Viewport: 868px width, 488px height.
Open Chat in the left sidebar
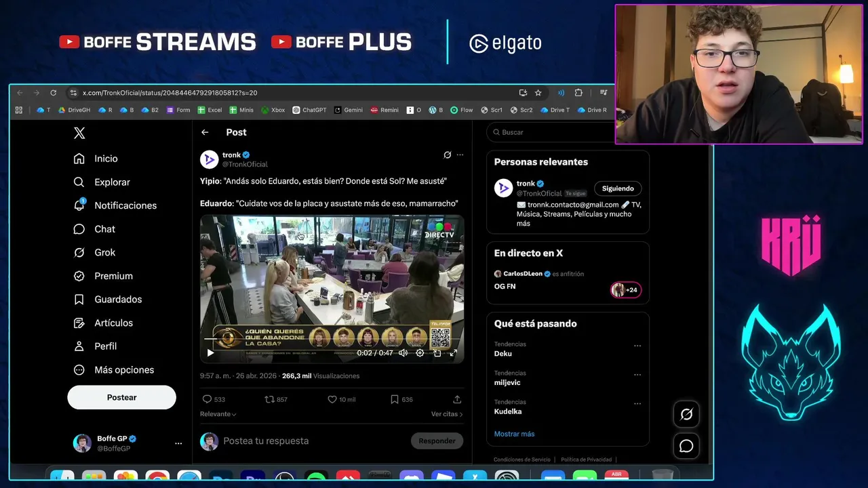pyautogui.click(x=94, y=229)
